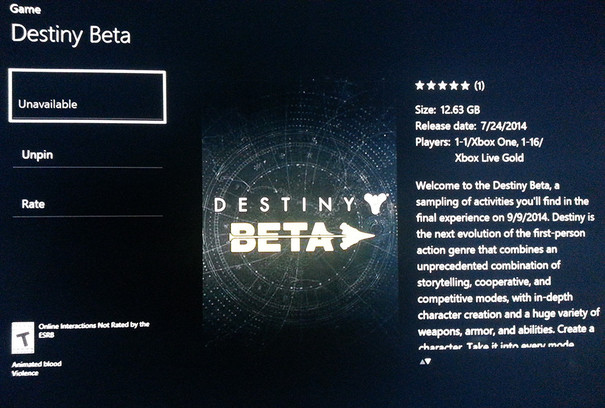Click the ESRB Teen rating icon
Viewport: 605px width, 408px height.
pyautogui.click(x=23, y=338)
